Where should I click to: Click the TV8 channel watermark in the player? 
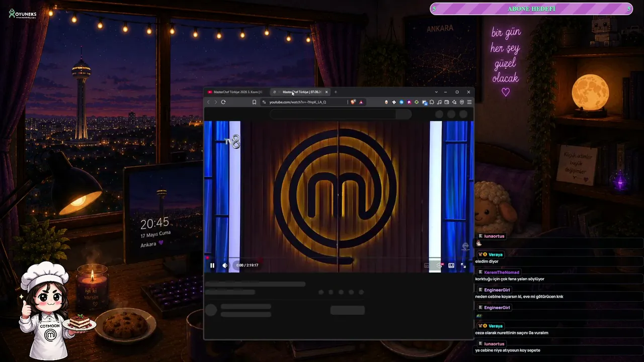(x=232, y=143)
